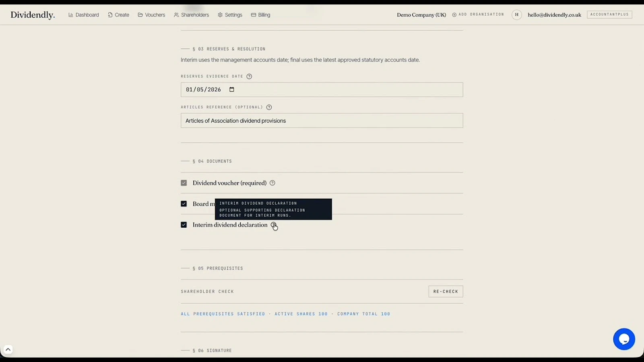Click the Dividendly logo
This screenshot has height=362, width=644.
(33, 15)
